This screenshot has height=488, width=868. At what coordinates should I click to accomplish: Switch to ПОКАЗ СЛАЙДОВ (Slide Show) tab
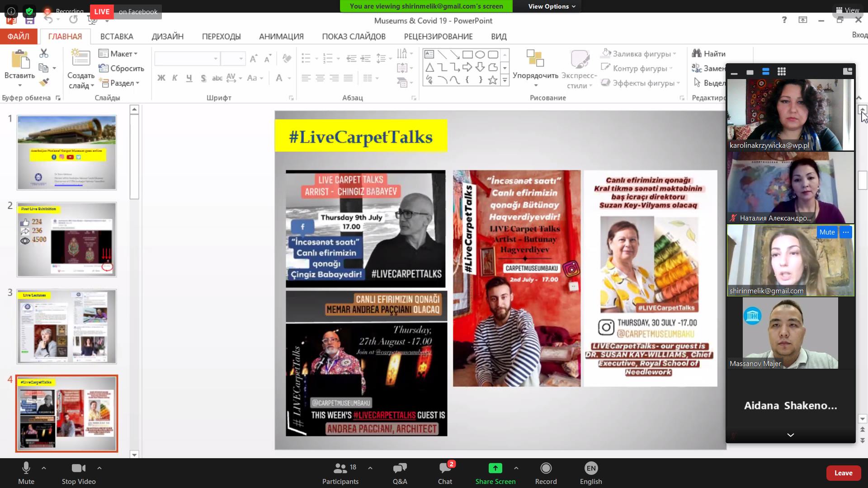354,36
